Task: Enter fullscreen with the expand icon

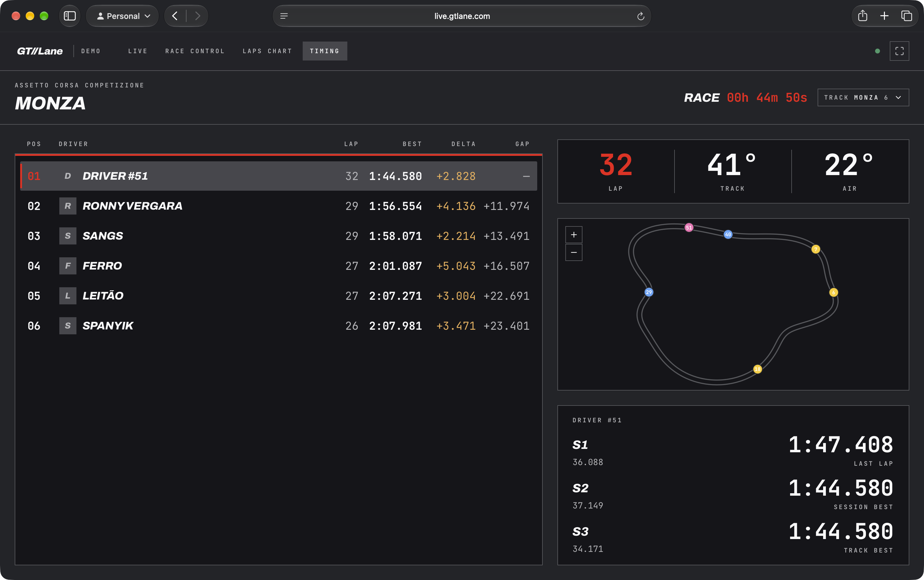Action: click(x=899, y=51)
